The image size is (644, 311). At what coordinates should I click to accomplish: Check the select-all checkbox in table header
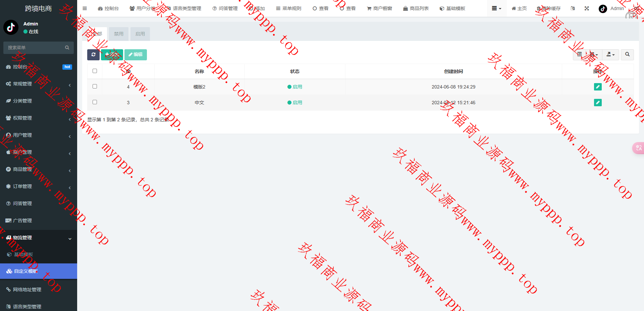point(95,71)
